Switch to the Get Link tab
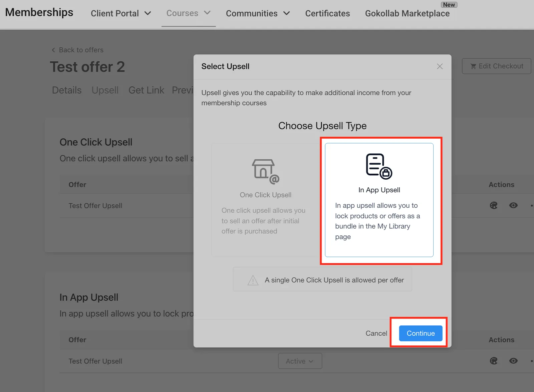 point(147,90)
